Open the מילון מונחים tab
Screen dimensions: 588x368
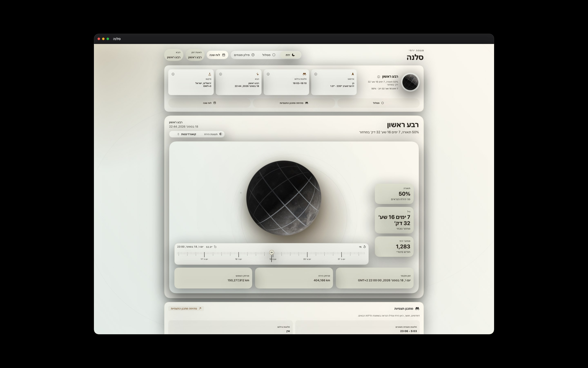tap(244, 55)
